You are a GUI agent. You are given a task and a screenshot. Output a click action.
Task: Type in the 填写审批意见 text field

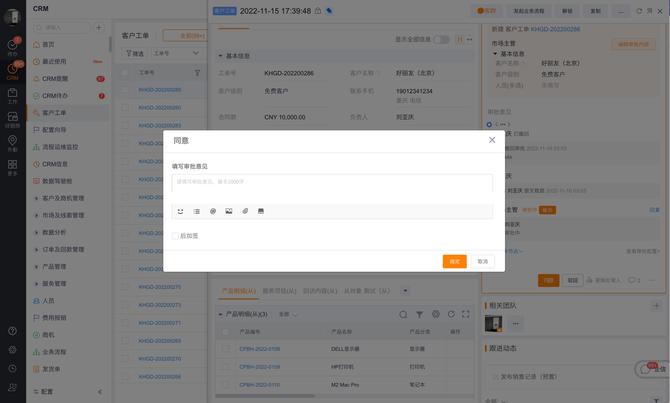pos(332,183)
